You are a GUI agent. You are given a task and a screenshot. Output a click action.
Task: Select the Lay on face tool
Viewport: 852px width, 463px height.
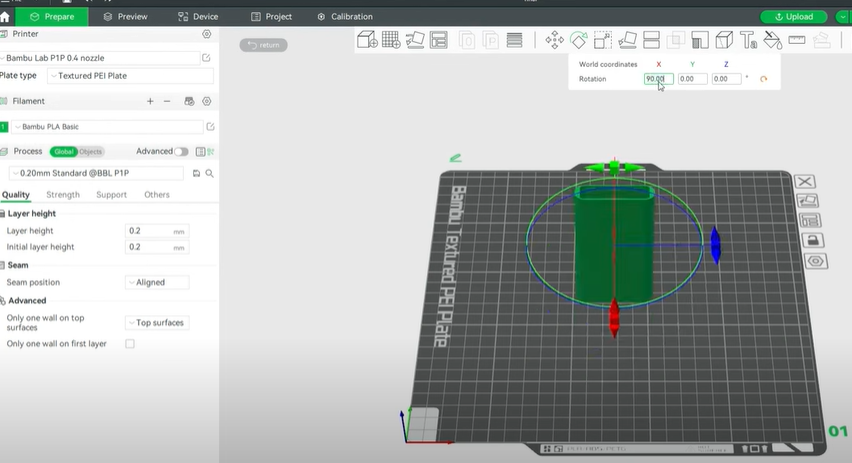coord(627,40)
